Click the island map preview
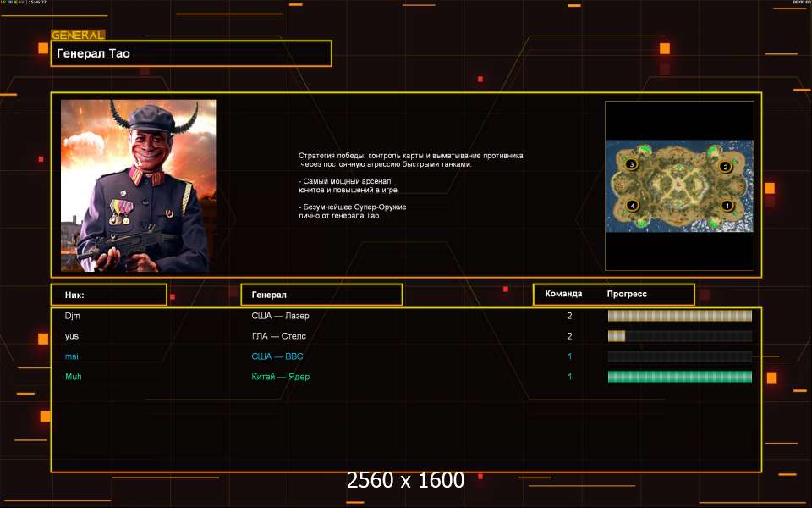This screenshot has width=812, height=508. tap(679, 185)
